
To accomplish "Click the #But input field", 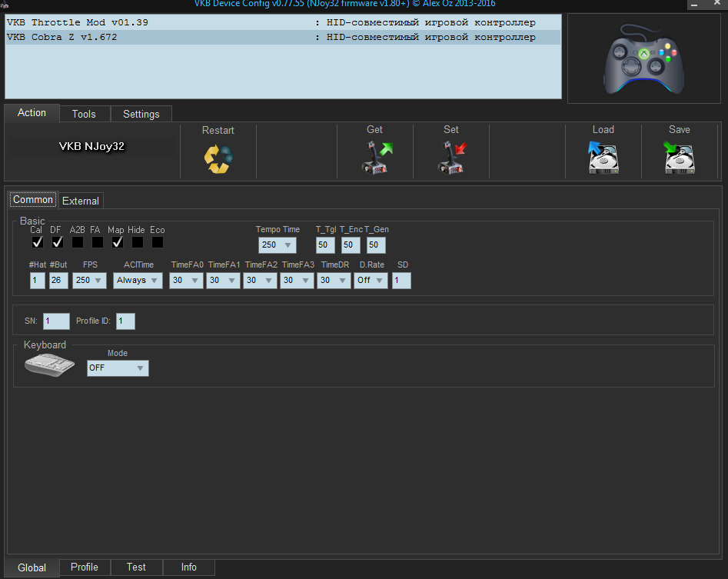I will [x=58, y=281].
